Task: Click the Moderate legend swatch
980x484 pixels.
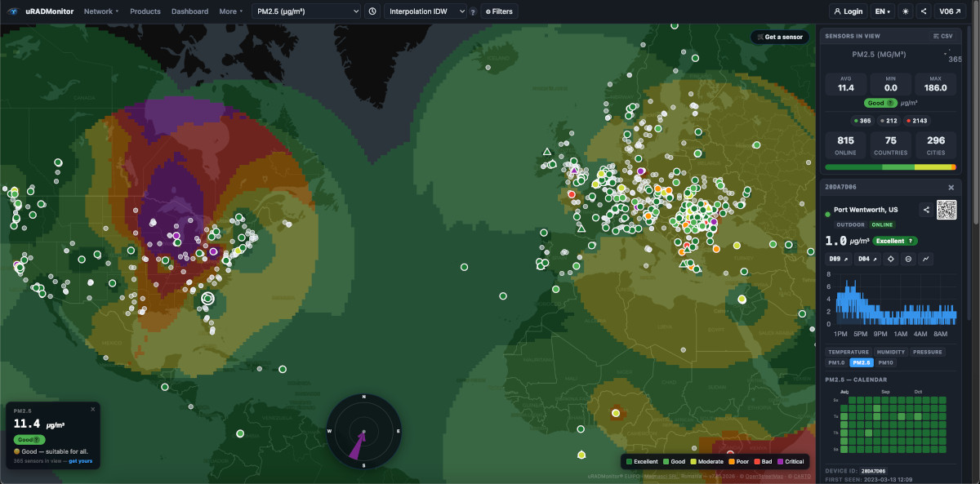Action: [x=692, y=462]
